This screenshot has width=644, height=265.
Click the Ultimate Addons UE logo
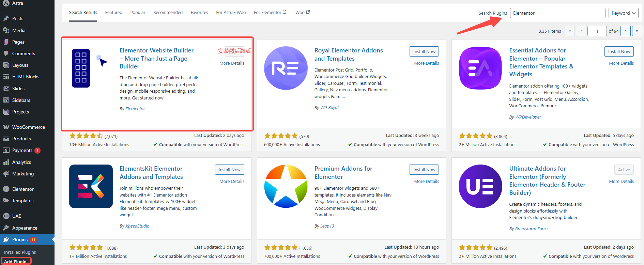(x=480, y=186)
